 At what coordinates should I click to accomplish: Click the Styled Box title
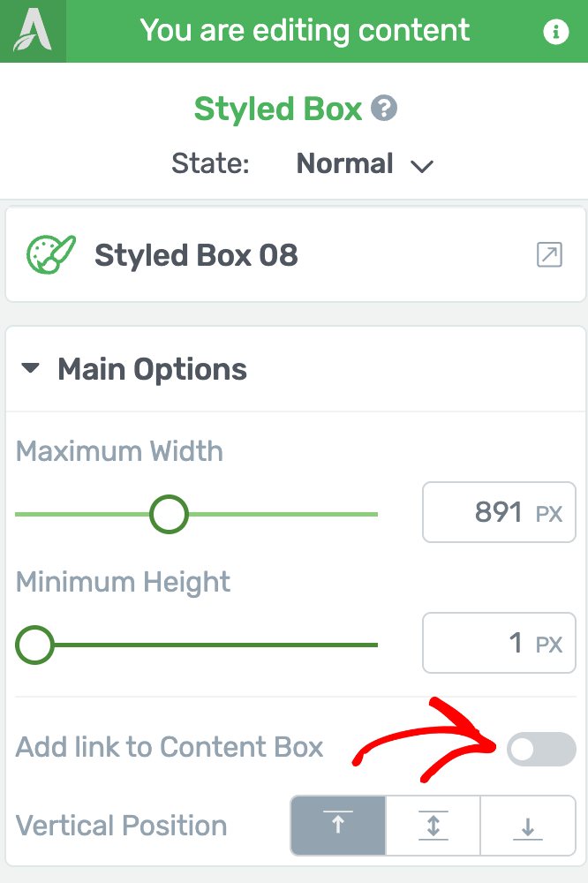pyautogui.click(x=277, y=108)
